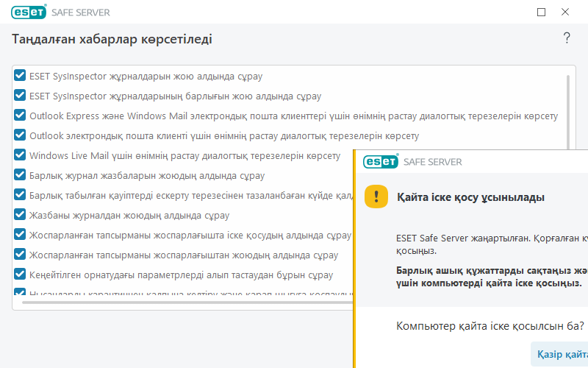
Task: Toggle Жоспарланған тапсырманы жоспарлағышта іске қосудың checkbox
Action: click(x=20, y=234)
